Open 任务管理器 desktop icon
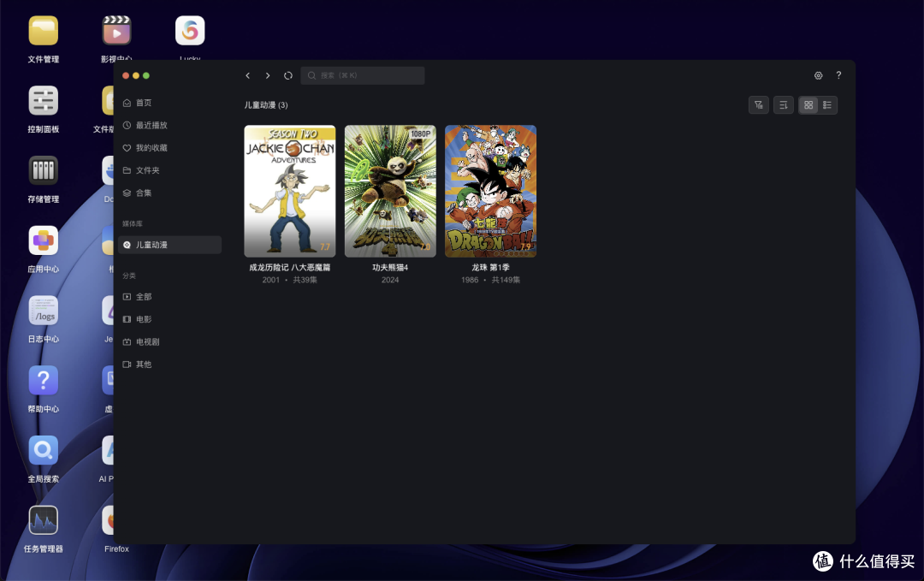The width and height of the screenshot is (924, 581). coord(43,520)
